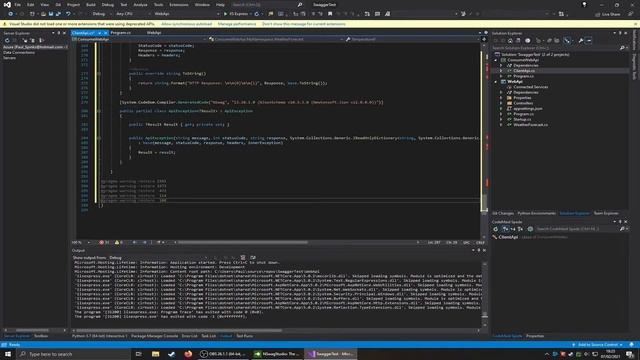The image size is (640, 360).
Task: Open Show output from Debug dropdown
Action: coord(158,258)
